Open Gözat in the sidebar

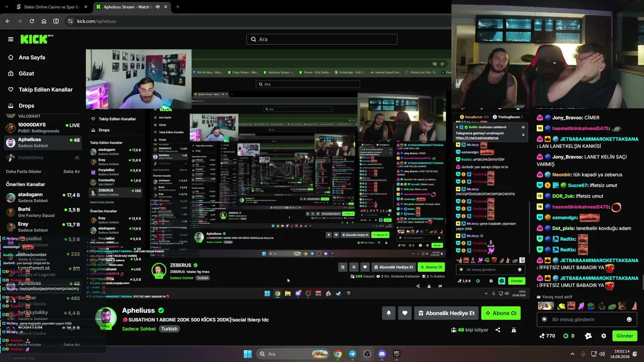[x=26, y=73]
